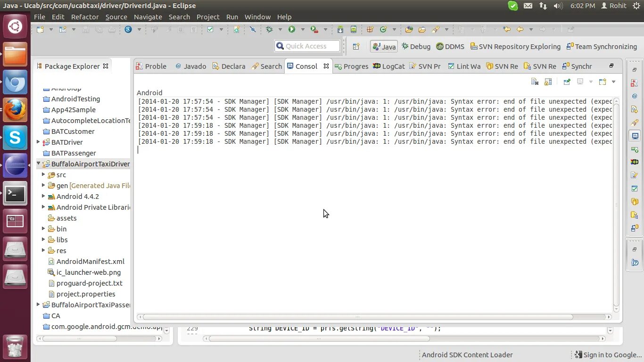Click the Pin Console icon
The image size is (644, 362).
coord(567,82)
